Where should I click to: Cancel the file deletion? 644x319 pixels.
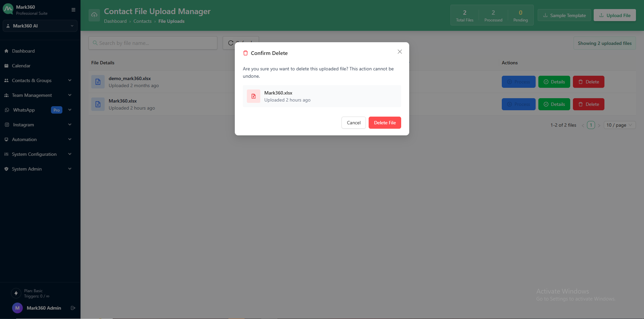pos(353,122)
